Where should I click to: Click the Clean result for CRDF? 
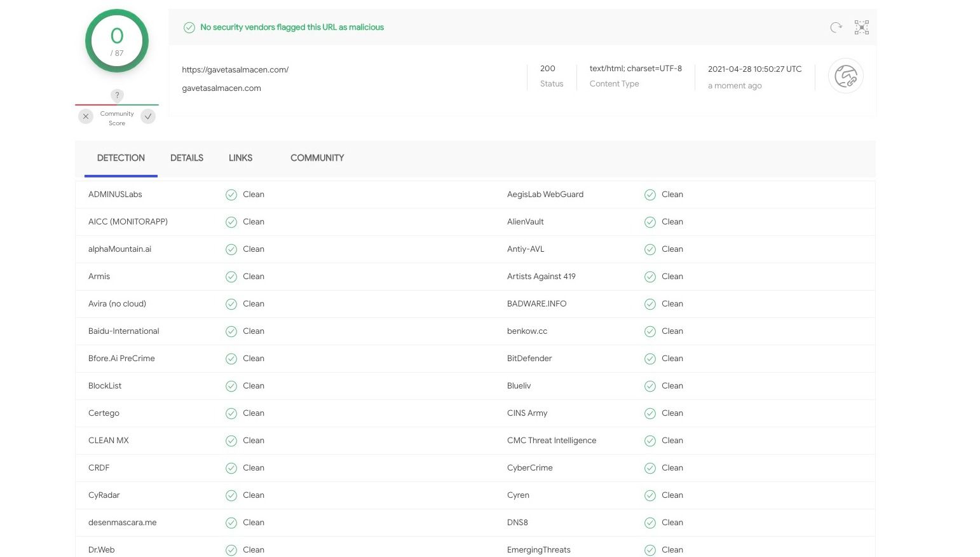pos(254,468)
